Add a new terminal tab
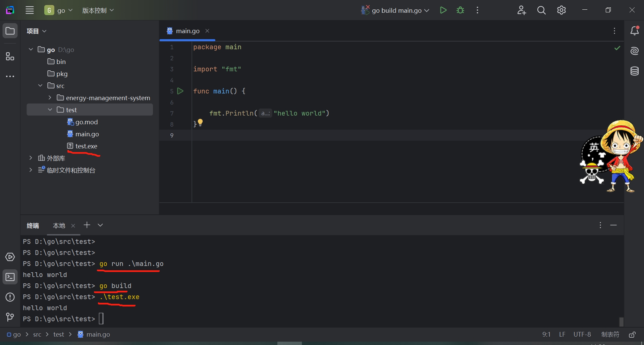644x345 pixels. (87, 225)
